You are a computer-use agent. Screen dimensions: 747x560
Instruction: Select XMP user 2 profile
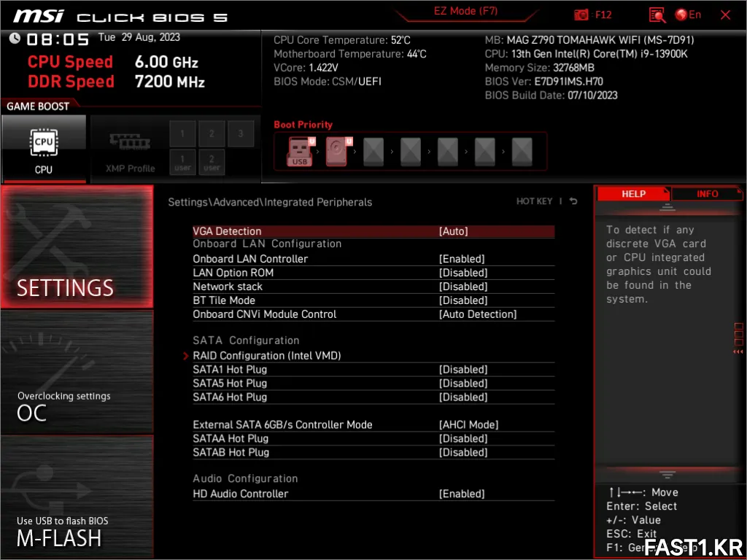[x=212, y=162]
